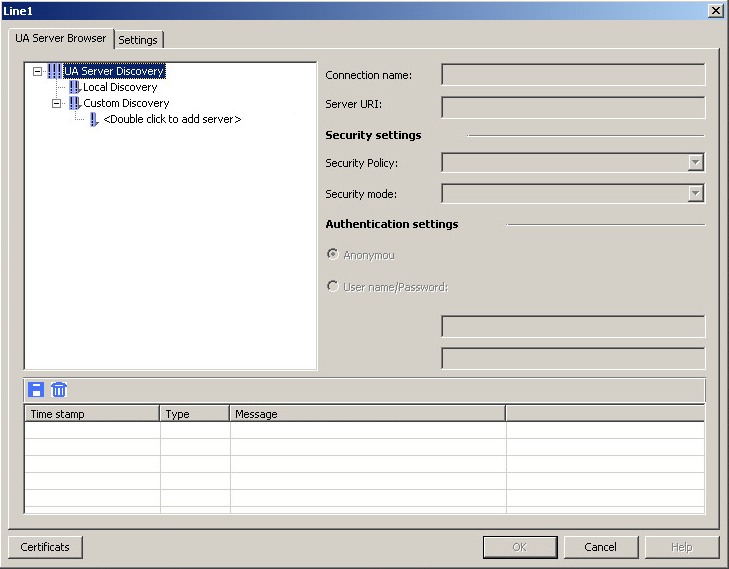Collapse the Custom Discovery tree node
Image resolution: width=729 pixels, height=569 pixels.
coord(57,103)
